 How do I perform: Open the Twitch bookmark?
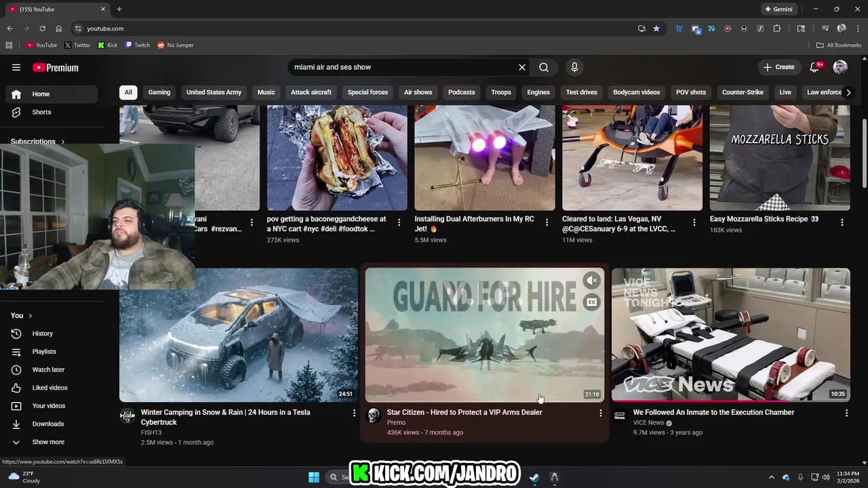[x=138, y=45]
